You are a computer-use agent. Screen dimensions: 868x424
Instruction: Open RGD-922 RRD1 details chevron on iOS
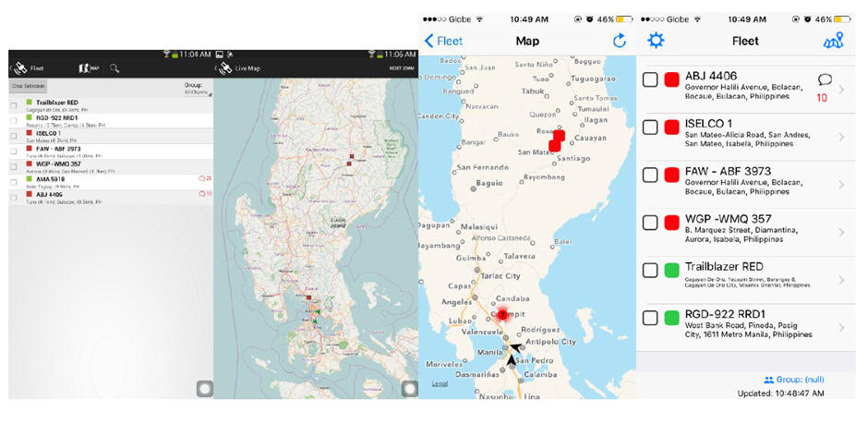841,327
